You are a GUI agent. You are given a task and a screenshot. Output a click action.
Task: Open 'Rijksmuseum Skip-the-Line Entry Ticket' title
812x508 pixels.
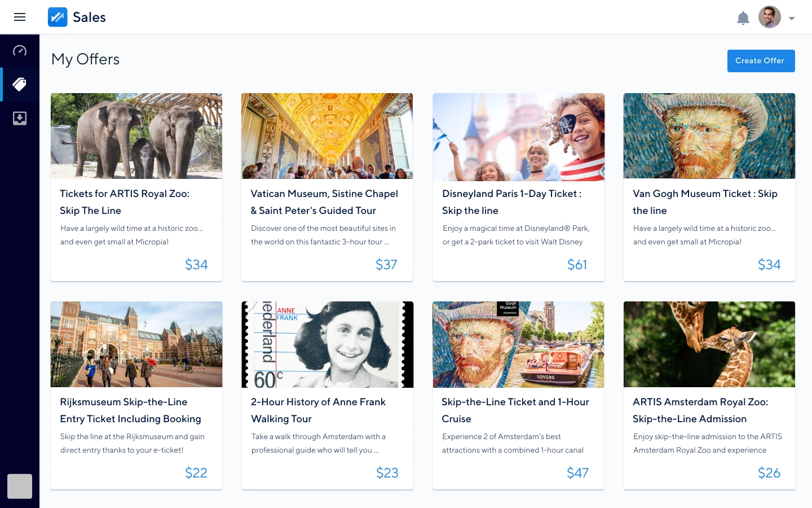click(130, 410)
